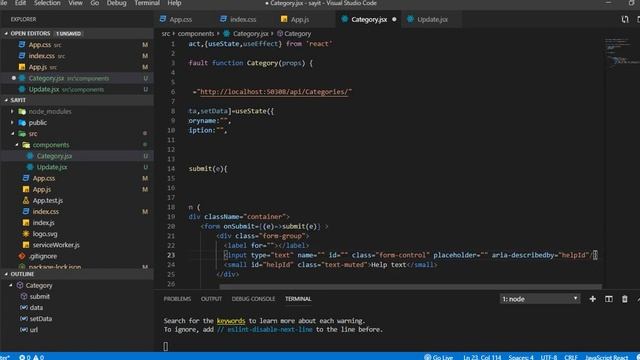
Task: Open the Selection menu
Action: pos(47,3)
